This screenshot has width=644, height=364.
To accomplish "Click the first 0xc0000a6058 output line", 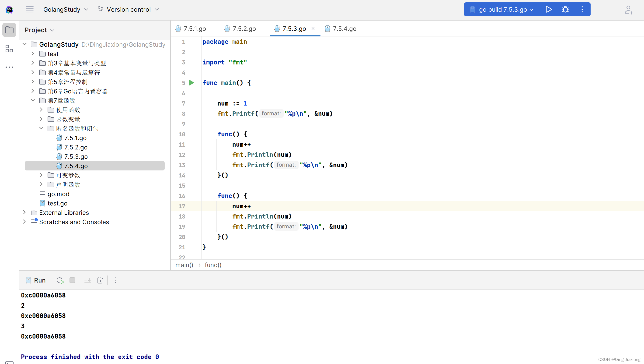I will tap(43, 295).
